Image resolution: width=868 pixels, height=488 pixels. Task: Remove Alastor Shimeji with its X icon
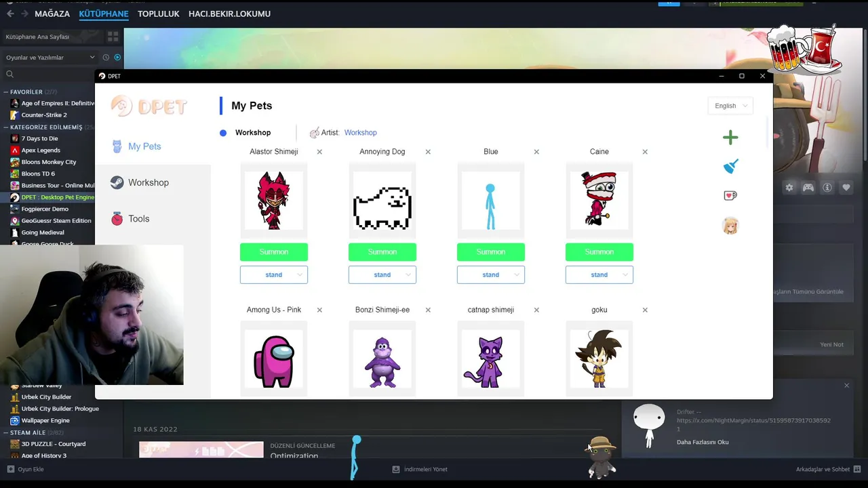click(x=319, y=152)
